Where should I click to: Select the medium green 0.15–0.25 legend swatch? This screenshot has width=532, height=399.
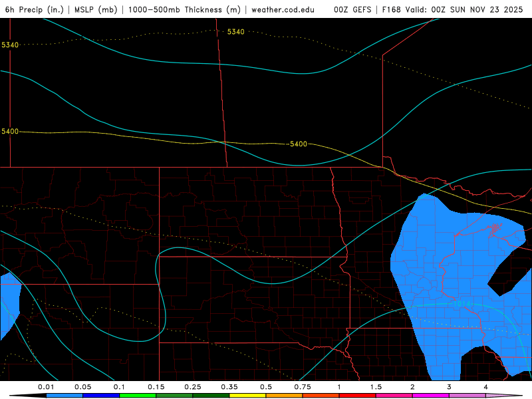coord(174,396)
